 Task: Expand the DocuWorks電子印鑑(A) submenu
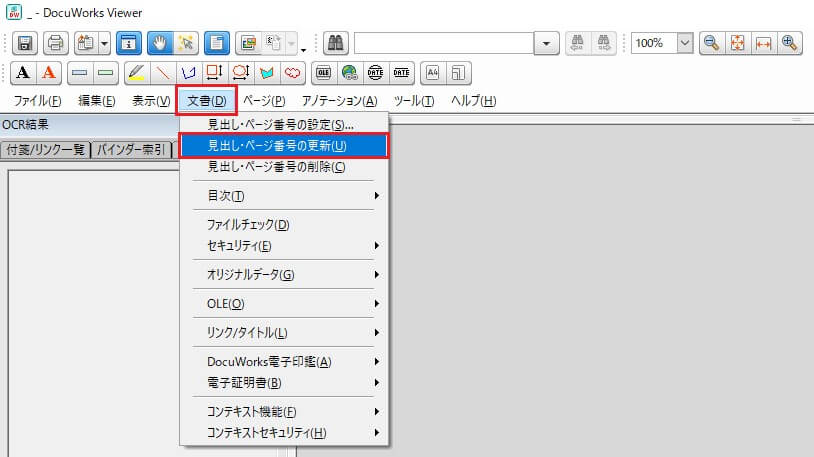[284, 361]
